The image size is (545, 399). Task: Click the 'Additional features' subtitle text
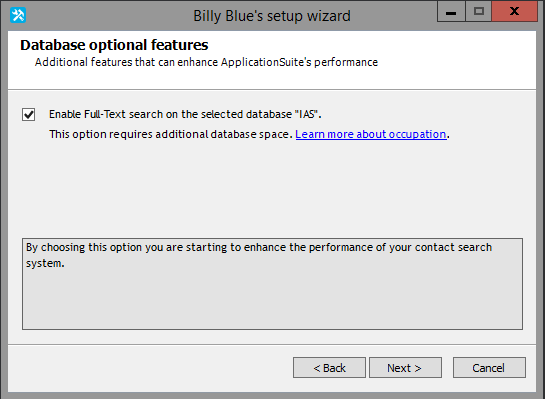(206, 62)
